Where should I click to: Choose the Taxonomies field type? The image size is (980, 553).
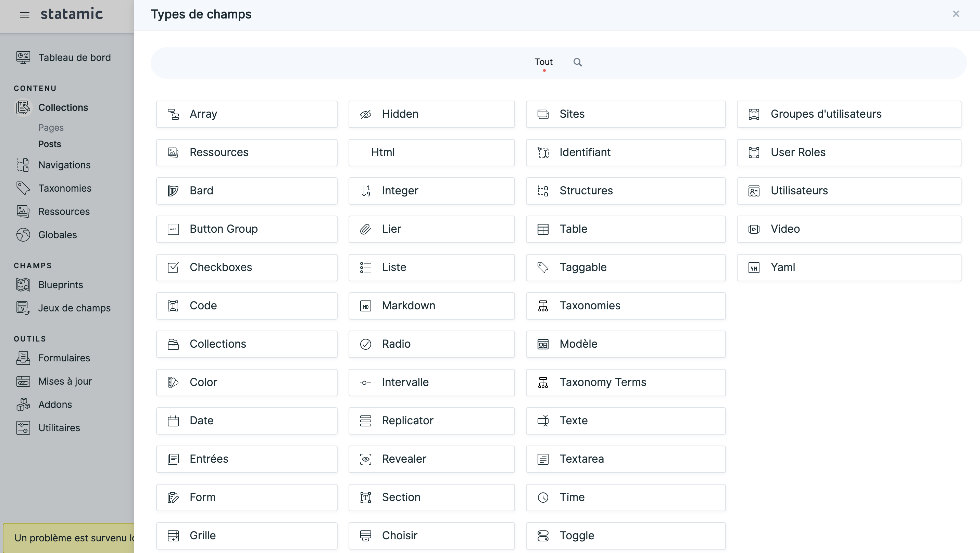626,306
